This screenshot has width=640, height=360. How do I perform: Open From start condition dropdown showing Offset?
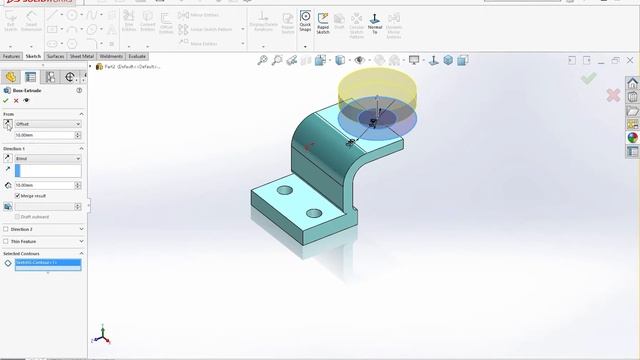[48, 124]
